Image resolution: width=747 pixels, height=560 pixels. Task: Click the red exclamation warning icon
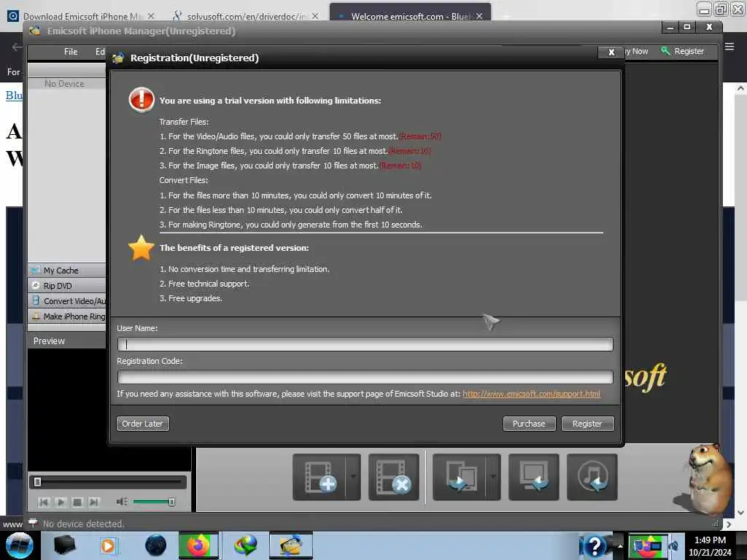(x=142, y=99)
